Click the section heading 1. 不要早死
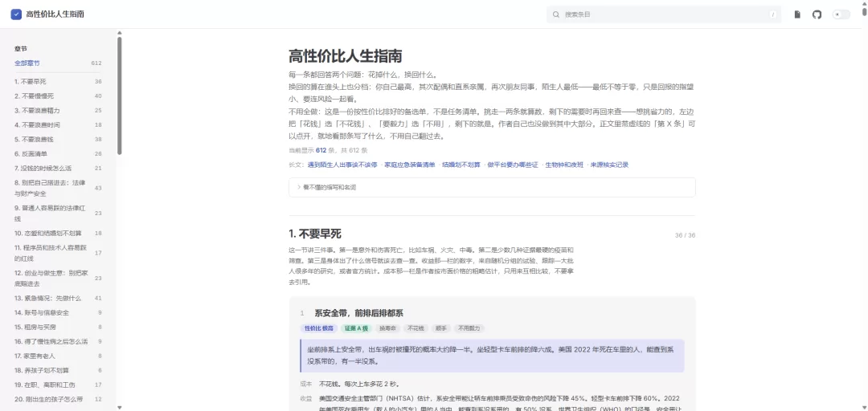868x411 pixels. click(315, 234)
